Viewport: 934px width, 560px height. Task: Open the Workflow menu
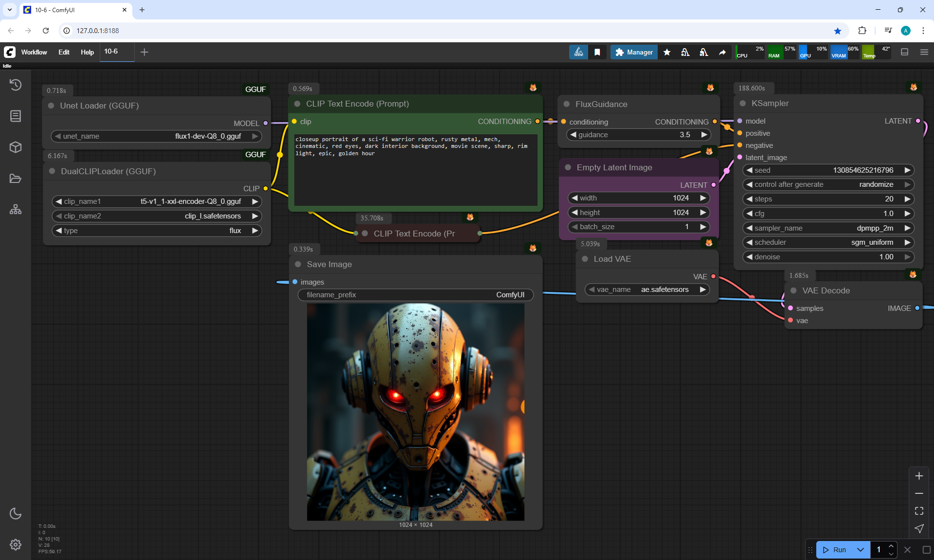pos(34,52)
